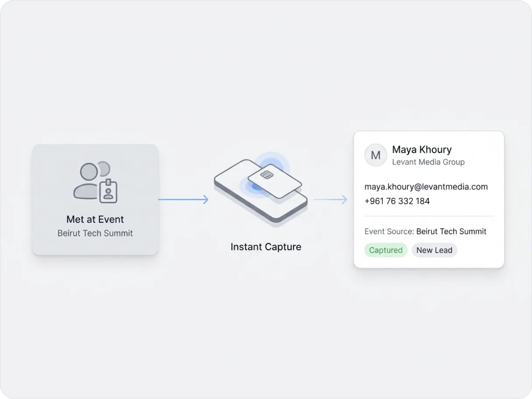Click the NFC card hovering over phone
Image resolution: width=532 pixels, height=399 pixels.
[x=275, y=180]
